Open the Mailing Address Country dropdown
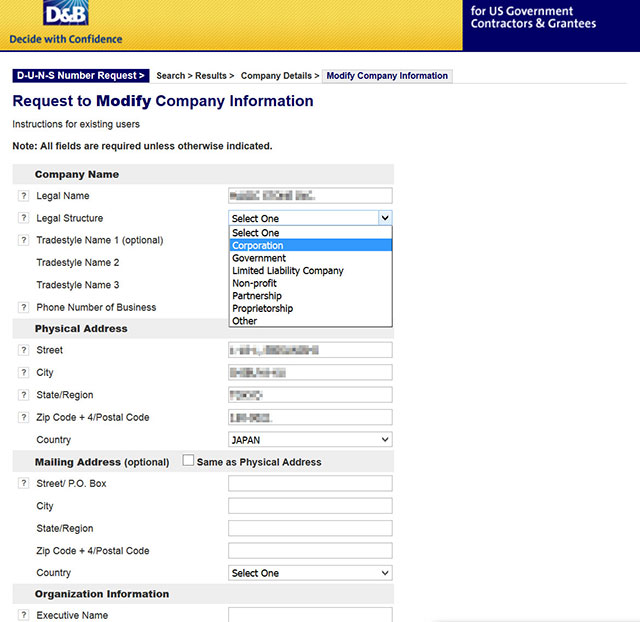The width and height of the screenshot is (640, 622). tap(310, 573)
